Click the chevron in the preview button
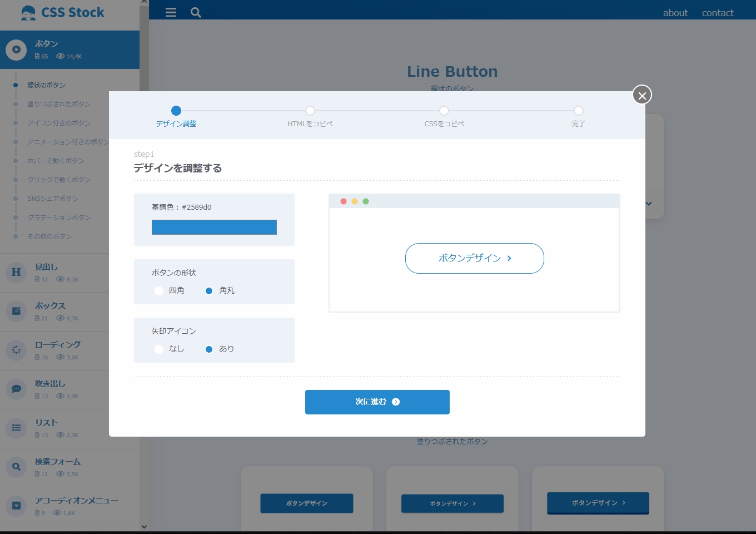 click(509, 258)
